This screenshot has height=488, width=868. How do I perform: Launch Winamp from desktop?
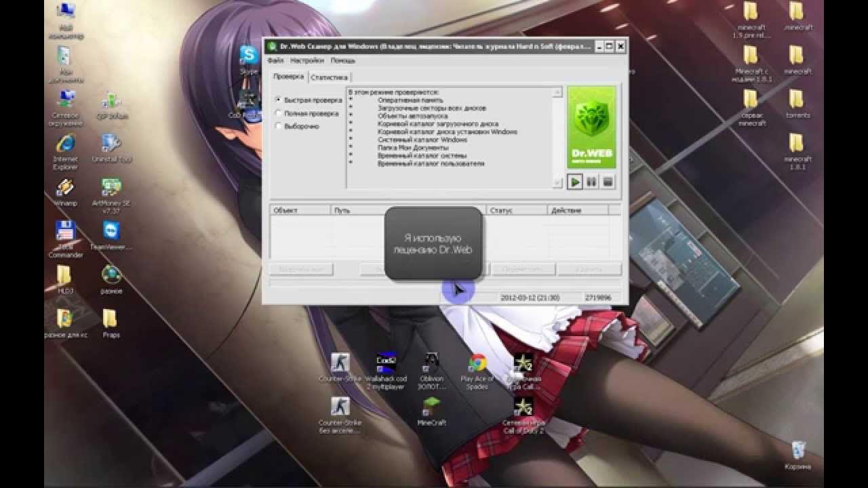tap(66, 193)
